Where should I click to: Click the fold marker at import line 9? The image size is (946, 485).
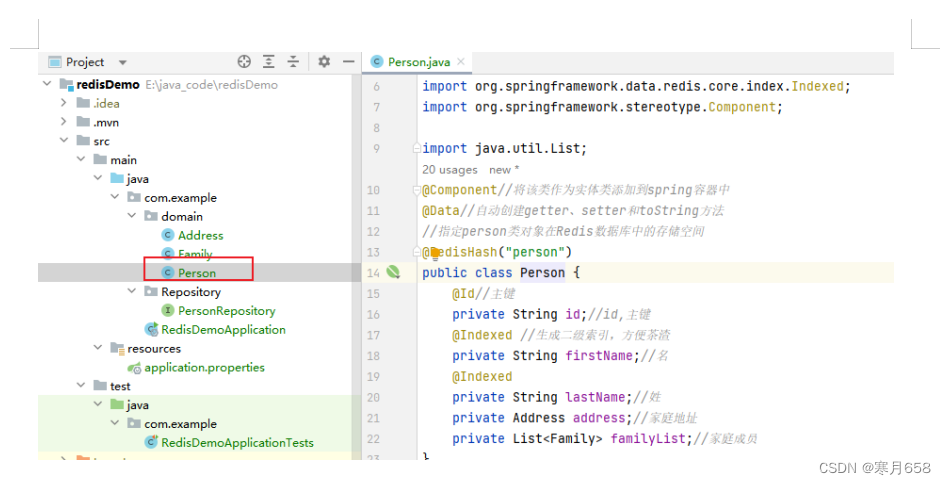(416, 148)
